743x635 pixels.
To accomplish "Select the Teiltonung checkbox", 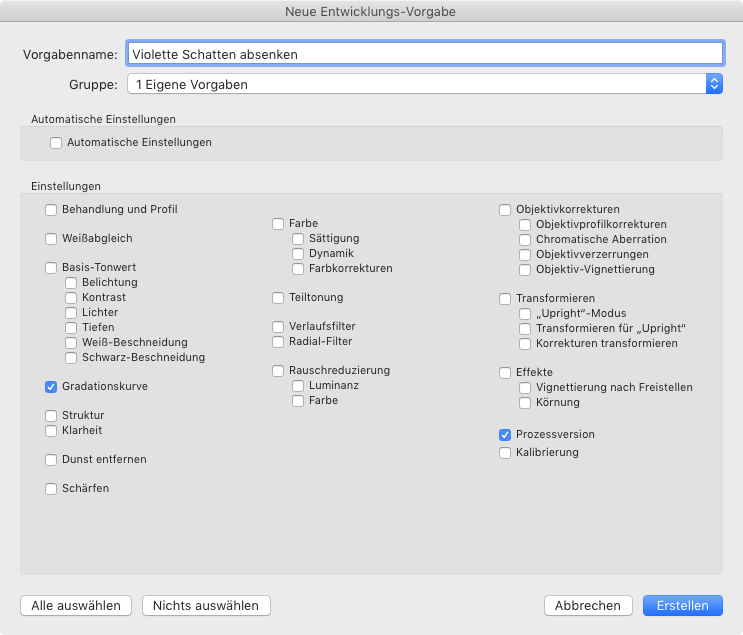I will coord(278,298).
